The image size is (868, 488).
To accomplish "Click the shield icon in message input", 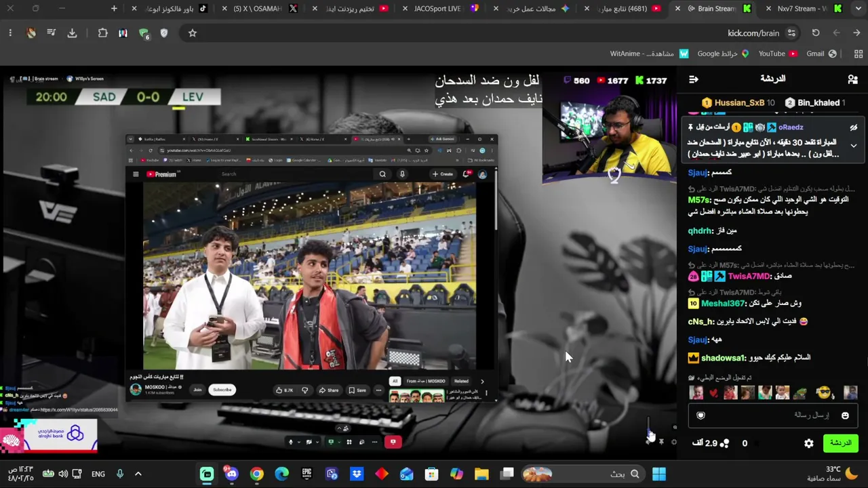I will click(x=701, y=415).
